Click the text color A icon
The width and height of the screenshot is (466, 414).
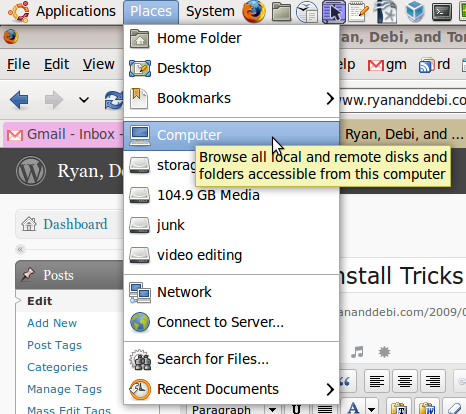pyautogui.click(x=353, y=407)
